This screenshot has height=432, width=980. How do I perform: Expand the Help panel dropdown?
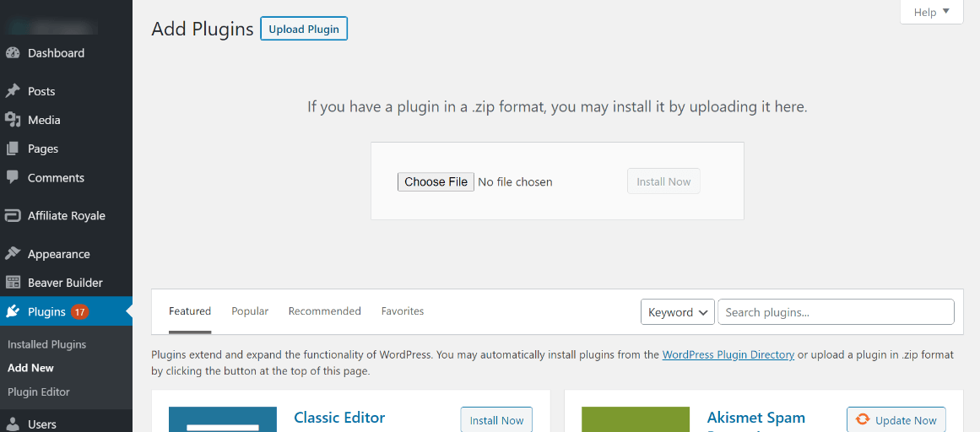click(931, 12)
